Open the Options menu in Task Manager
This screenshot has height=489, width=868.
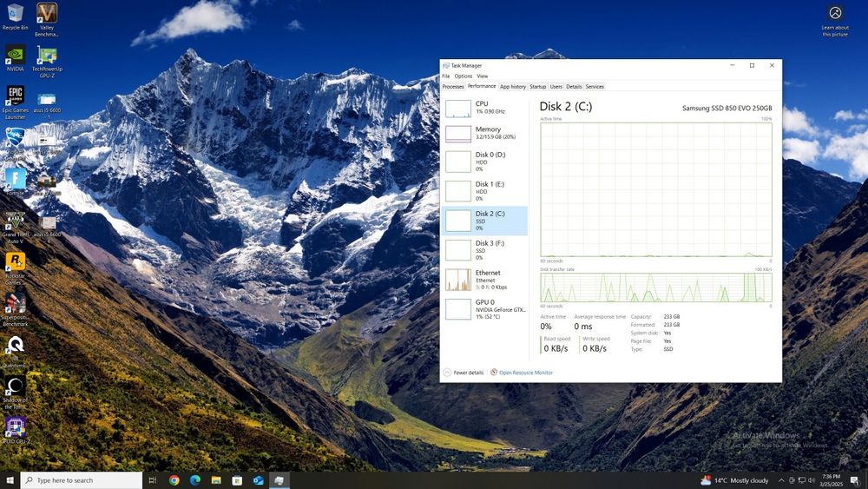click(464, 76)
